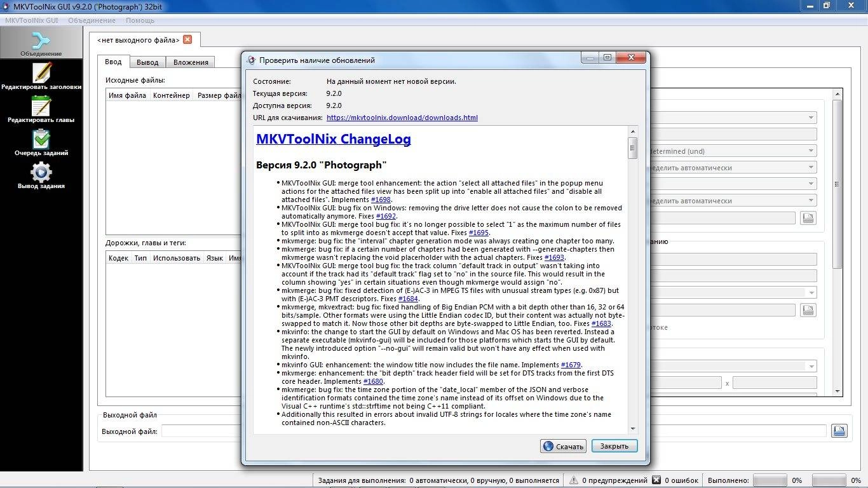Viewport: 868px width, 488px height.
Task: Click lower browse file icon in properties panel
Action: click(808, 310)
